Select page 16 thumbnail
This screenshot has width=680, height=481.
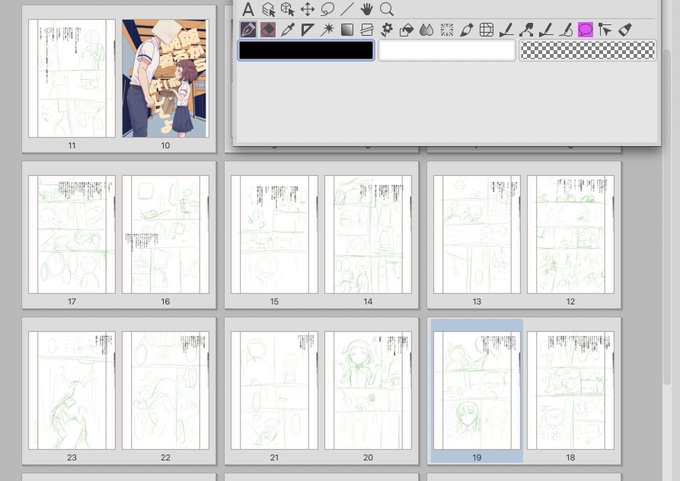click(165, 234)
